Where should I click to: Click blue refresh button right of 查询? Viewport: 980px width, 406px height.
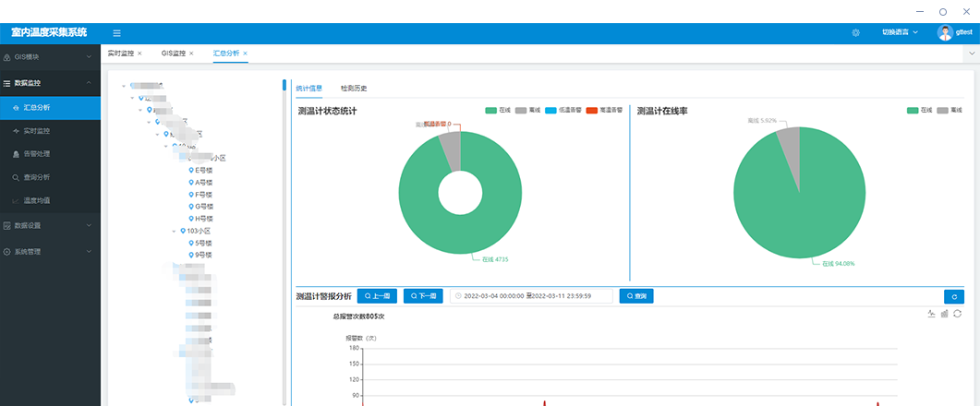pos(954,296)
